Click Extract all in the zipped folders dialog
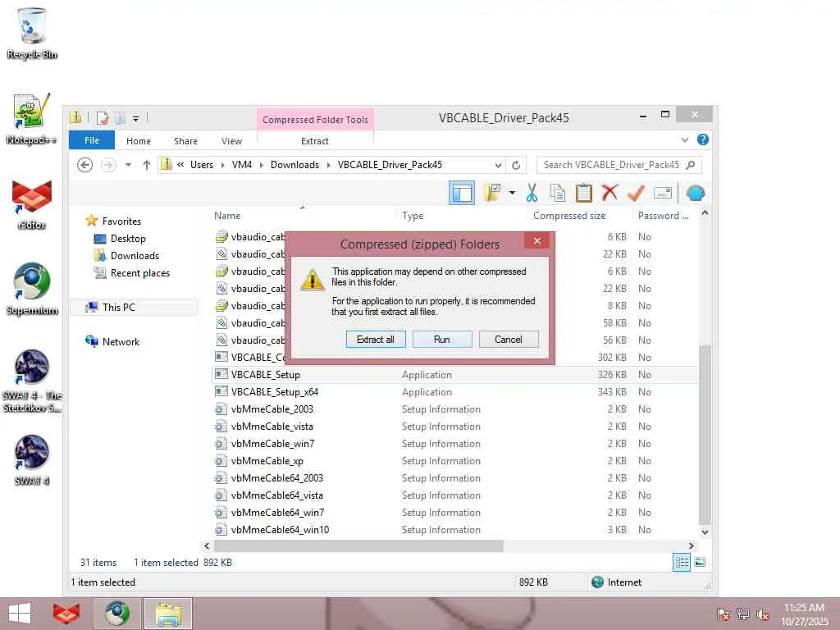 (x=376, y=339)
